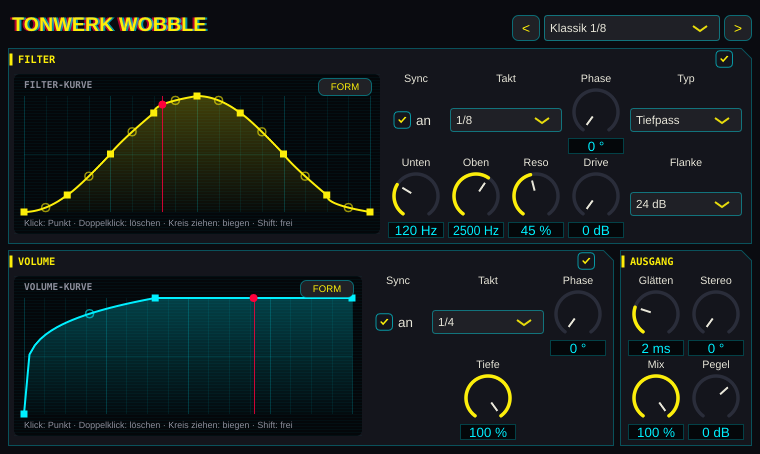Go to the next preset with the > button

pos(738,28)
